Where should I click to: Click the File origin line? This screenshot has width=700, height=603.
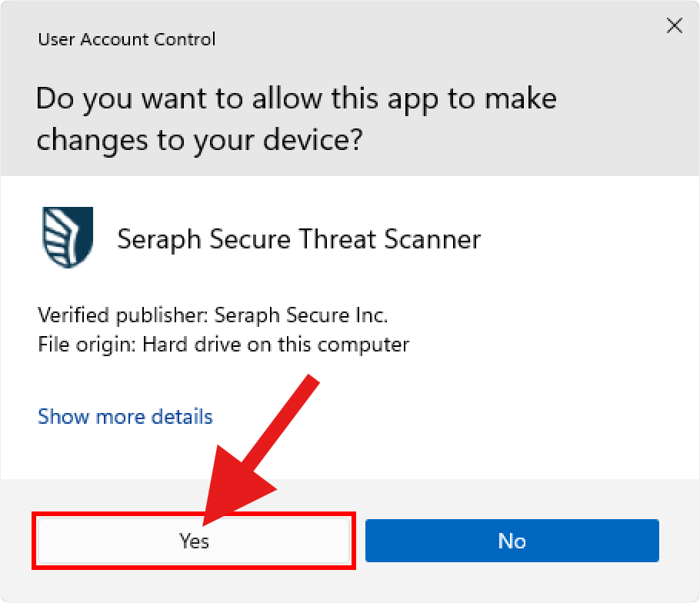pos(223,344)
